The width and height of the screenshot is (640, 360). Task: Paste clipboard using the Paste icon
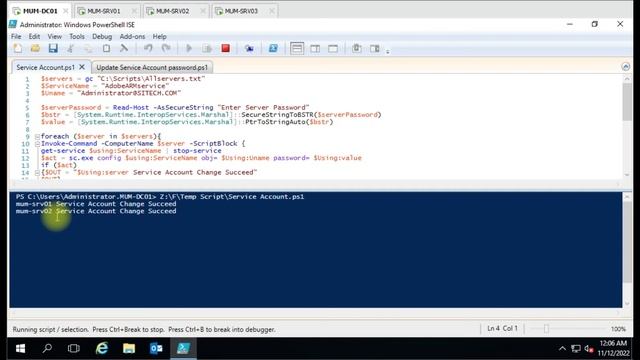106,48
